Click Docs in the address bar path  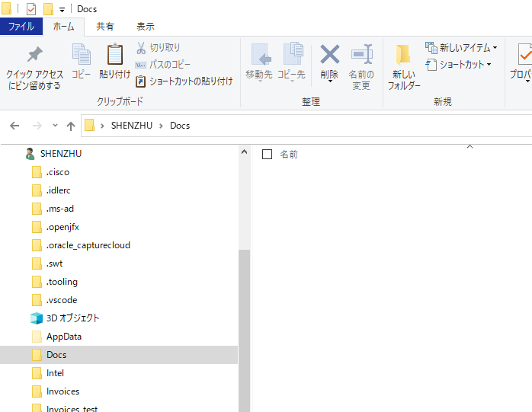(x=180, y=126)
